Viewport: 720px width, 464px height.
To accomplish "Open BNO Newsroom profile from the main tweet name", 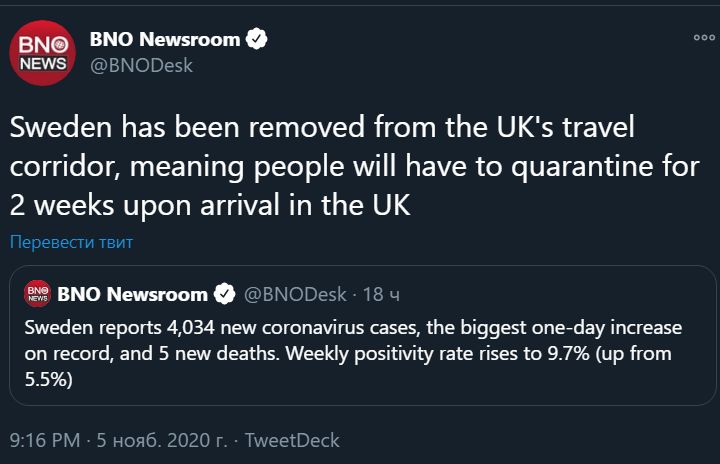I will 165,40.
